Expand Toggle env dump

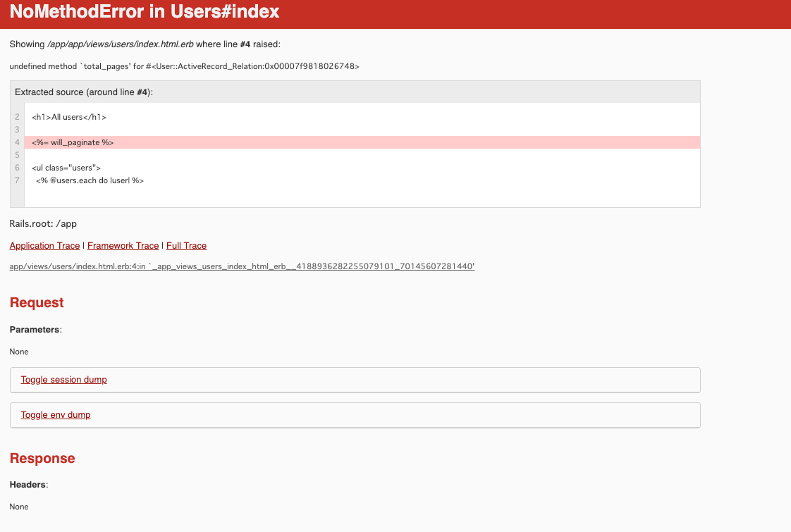[x=56, y=415]
